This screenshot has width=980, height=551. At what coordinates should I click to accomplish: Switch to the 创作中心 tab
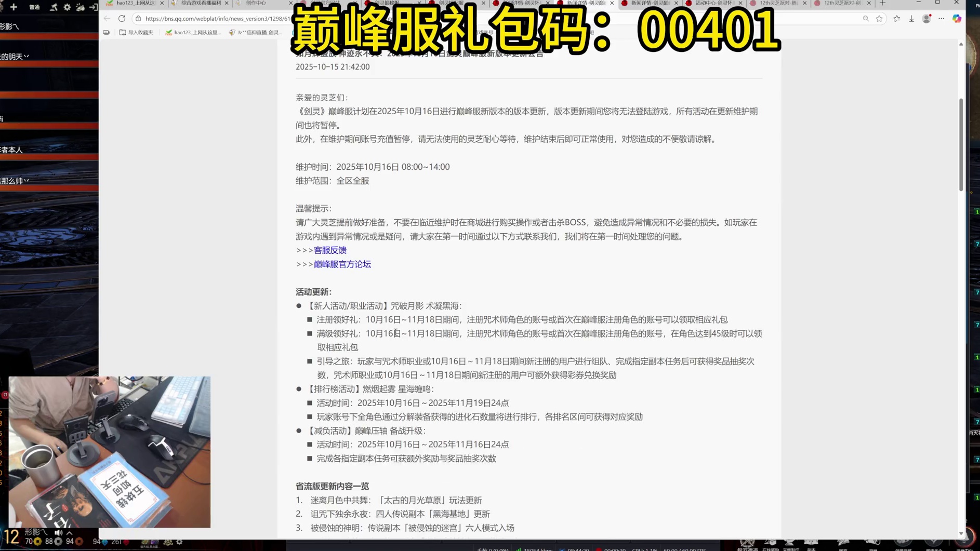(256, 4)
